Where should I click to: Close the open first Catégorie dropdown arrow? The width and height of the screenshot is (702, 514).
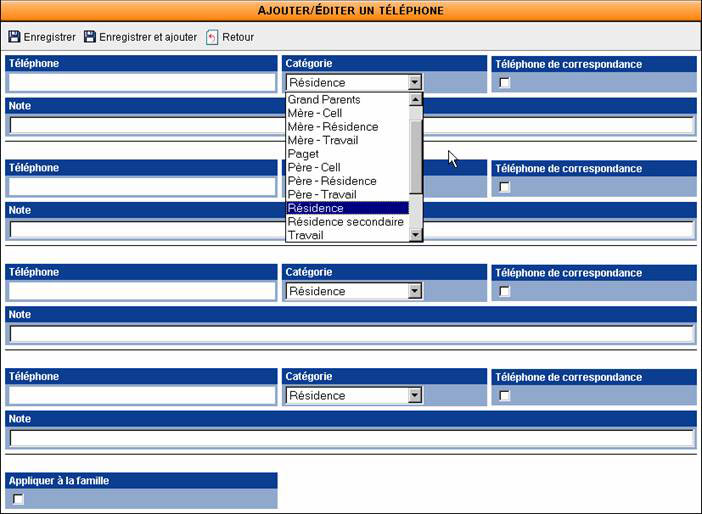coord(415,82)
